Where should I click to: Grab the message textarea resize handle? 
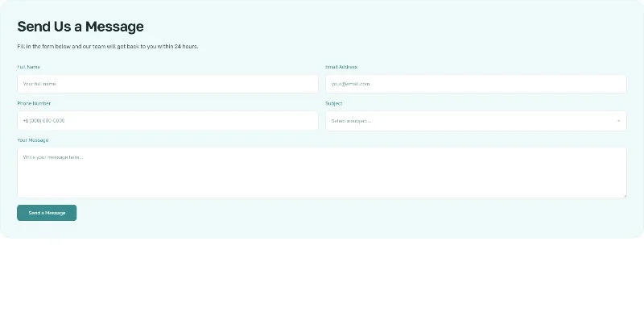coord(625,195)
